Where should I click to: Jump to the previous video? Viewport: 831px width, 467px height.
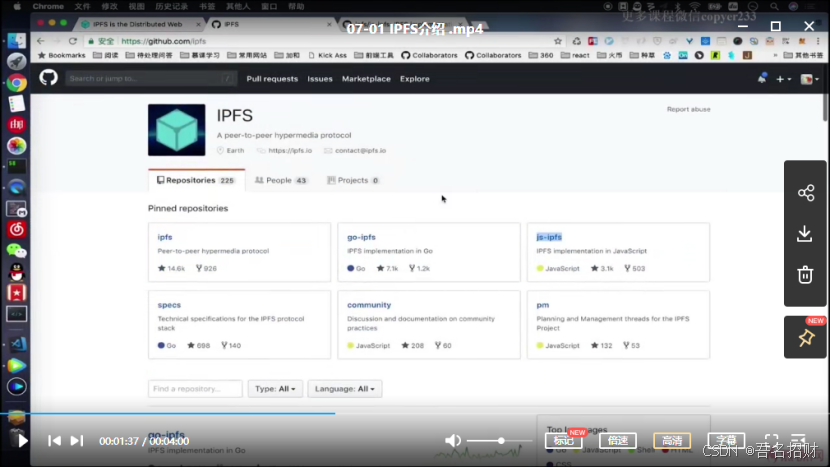[x=54, y=440]
